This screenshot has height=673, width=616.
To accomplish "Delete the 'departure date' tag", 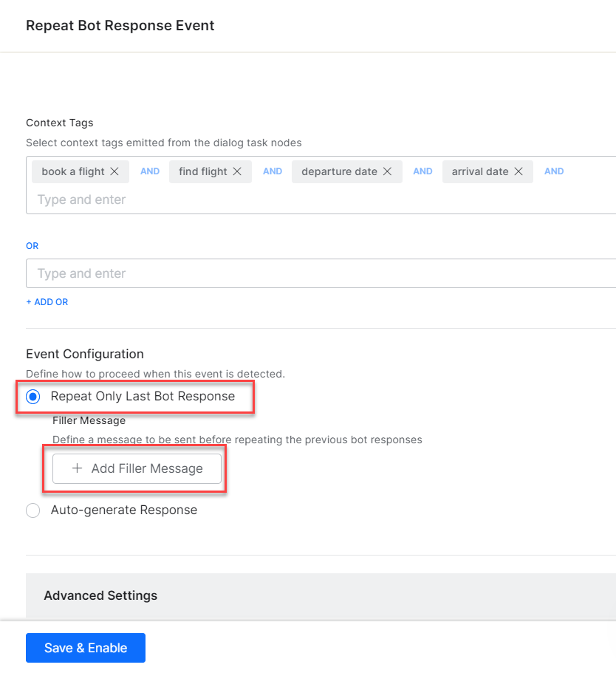I will [x=388, y=171].
